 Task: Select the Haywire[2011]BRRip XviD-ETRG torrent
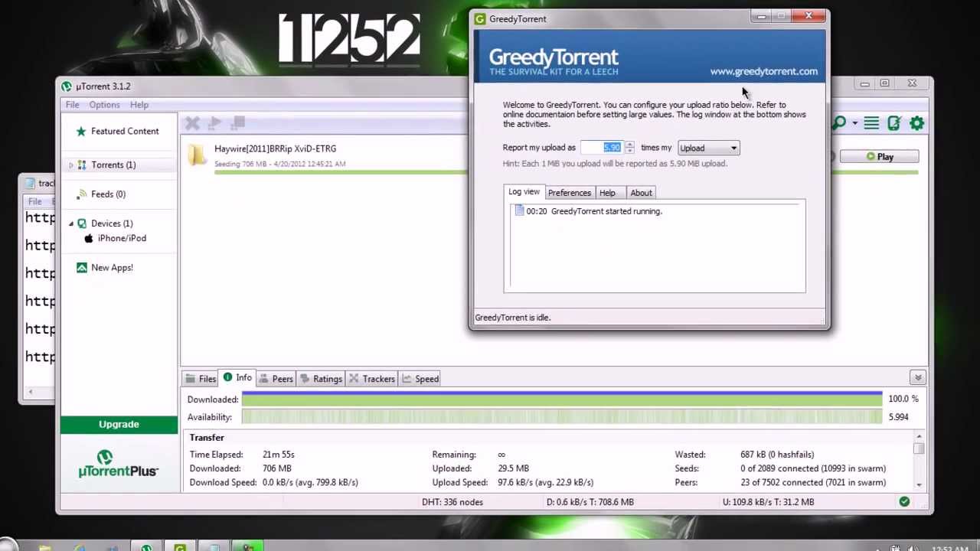[275, 148]
